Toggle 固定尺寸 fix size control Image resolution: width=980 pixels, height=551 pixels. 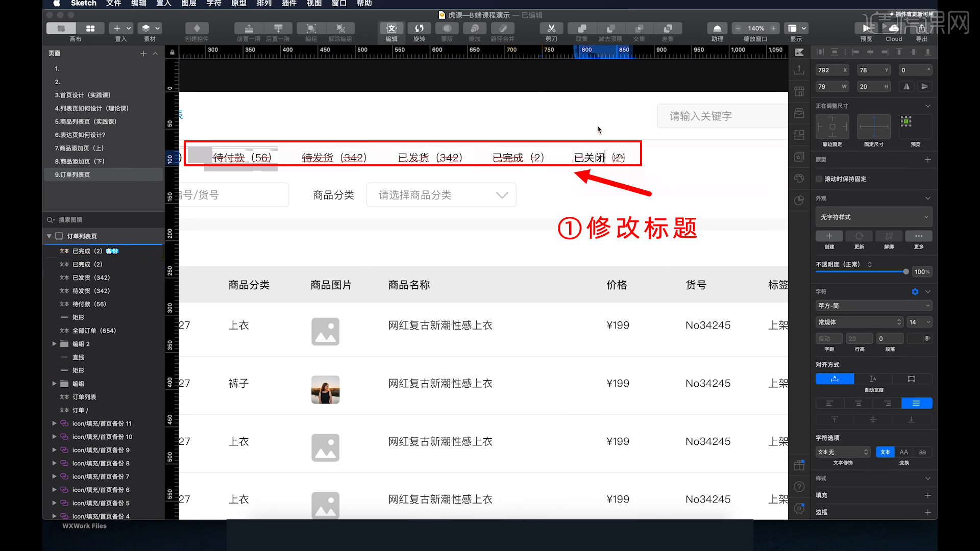coord(874,127)
